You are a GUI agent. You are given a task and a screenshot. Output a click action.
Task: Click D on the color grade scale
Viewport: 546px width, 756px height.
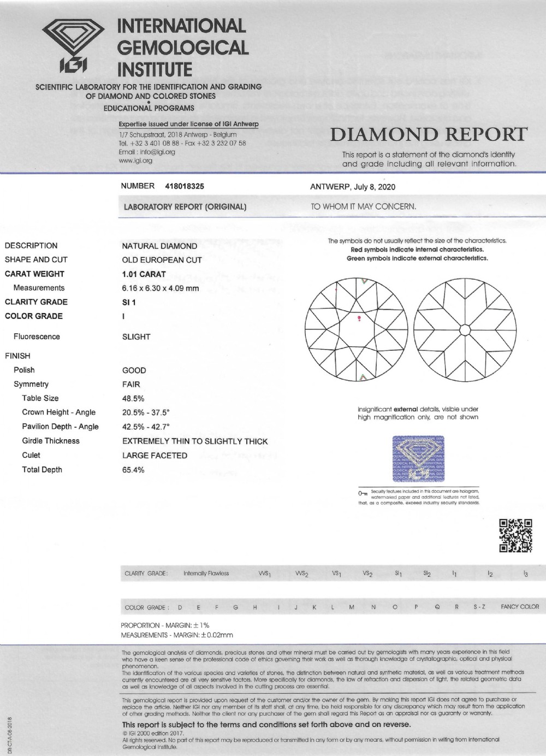(x=180, y=607)
